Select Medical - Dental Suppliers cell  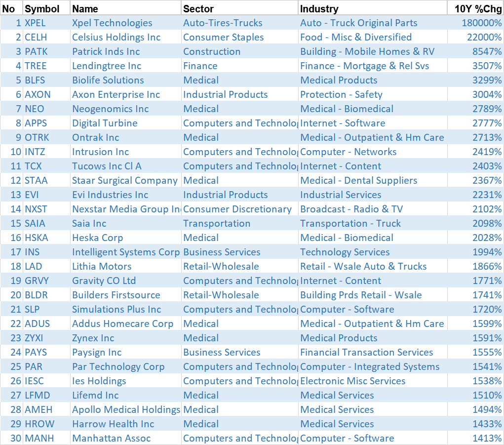pos(373,180)
